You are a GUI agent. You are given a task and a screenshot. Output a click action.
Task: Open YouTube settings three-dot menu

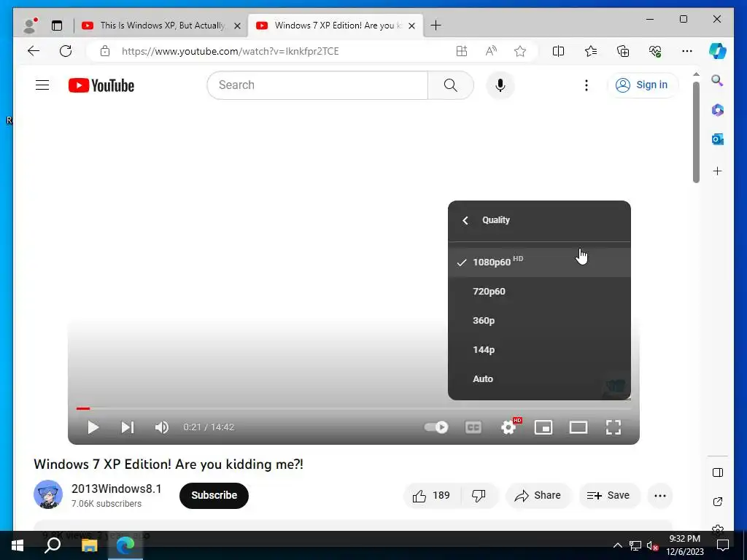tap(586, 85)
